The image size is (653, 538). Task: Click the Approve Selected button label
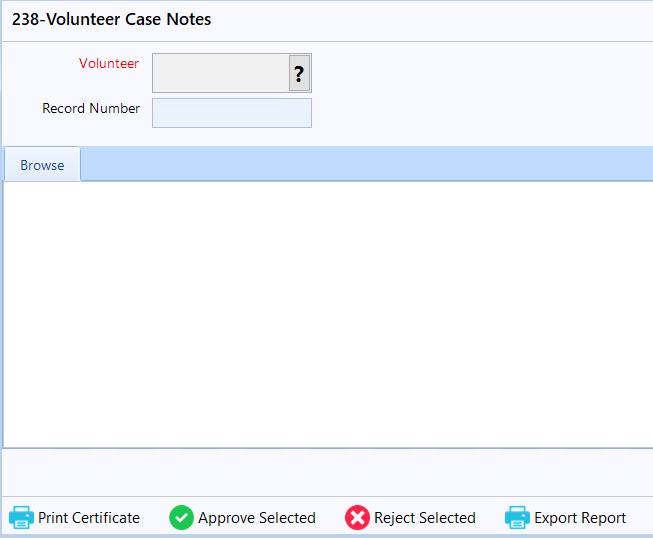coord(257,518)
